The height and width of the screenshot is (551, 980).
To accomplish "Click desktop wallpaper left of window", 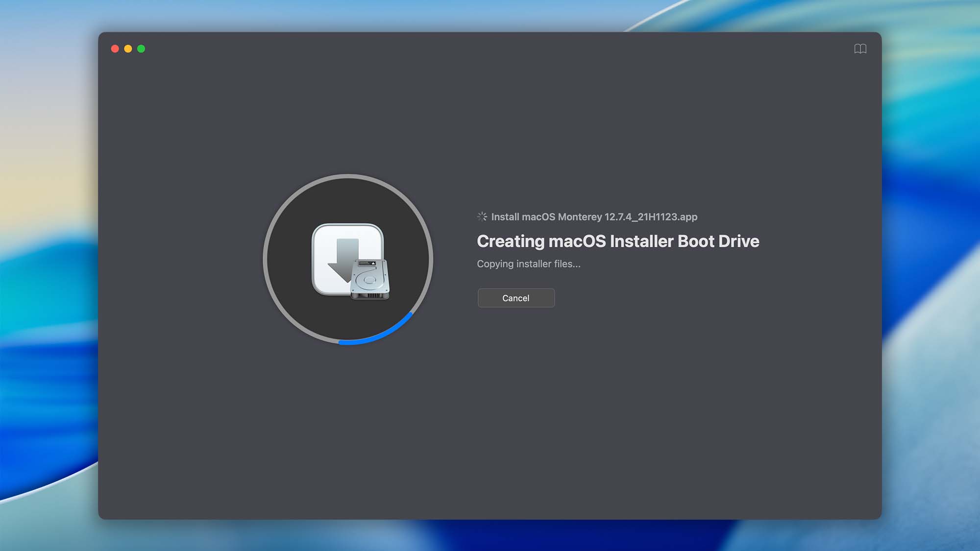I will (49, 274).
